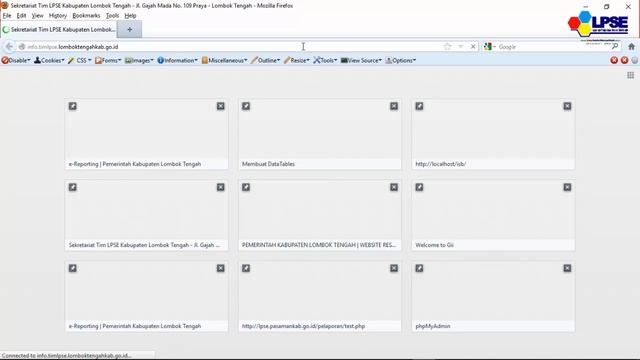Pin the http://localhost/isb/ tile
Viewport: 640px width, 360px height.
click(x=419, y=106)
